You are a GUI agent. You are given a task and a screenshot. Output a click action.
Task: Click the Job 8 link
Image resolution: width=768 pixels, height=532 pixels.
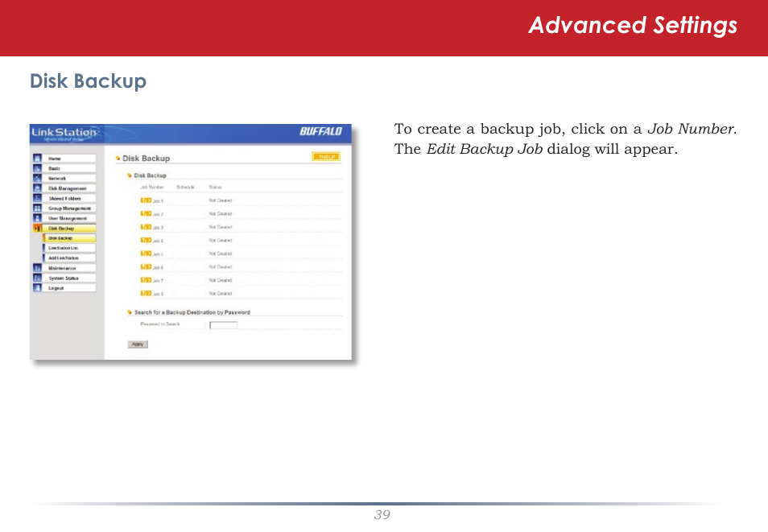pos(159,294)
